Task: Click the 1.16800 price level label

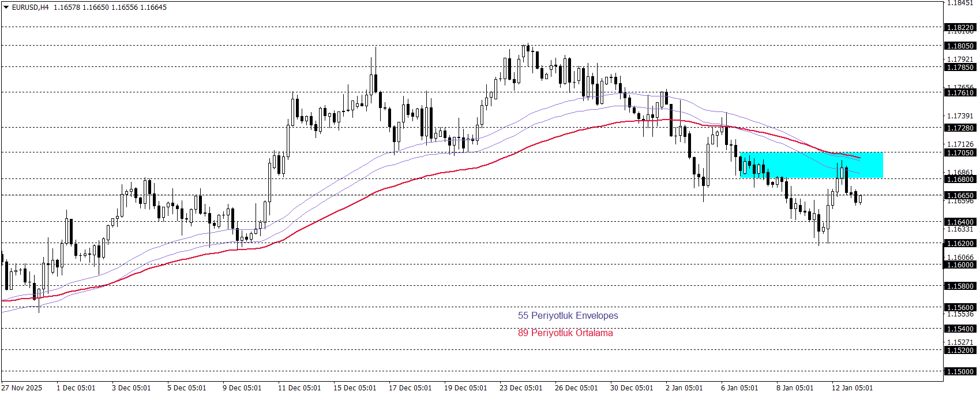Action: tap(960, 179)
